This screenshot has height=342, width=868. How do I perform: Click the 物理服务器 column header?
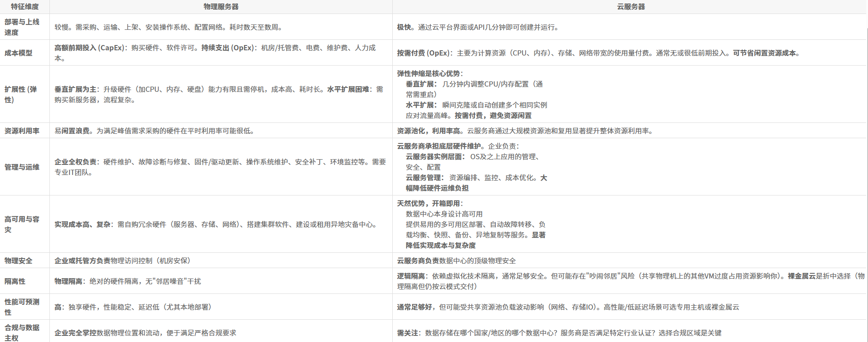coord(221,7)
